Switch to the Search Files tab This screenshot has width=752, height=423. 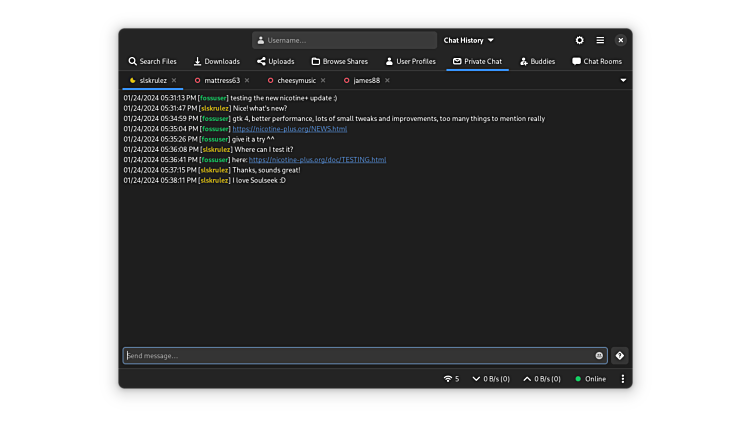click(x=152, y=61)
